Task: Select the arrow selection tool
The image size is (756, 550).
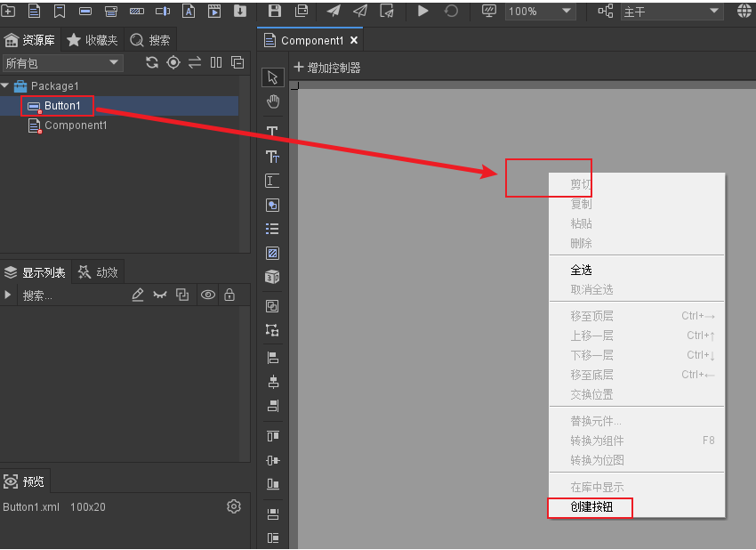Action: (273, 77)
